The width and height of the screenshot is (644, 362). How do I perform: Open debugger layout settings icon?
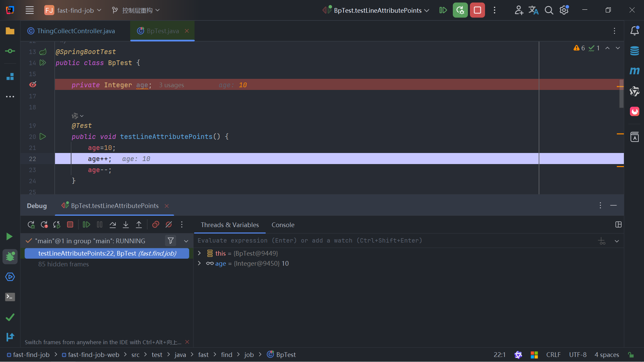619,225
